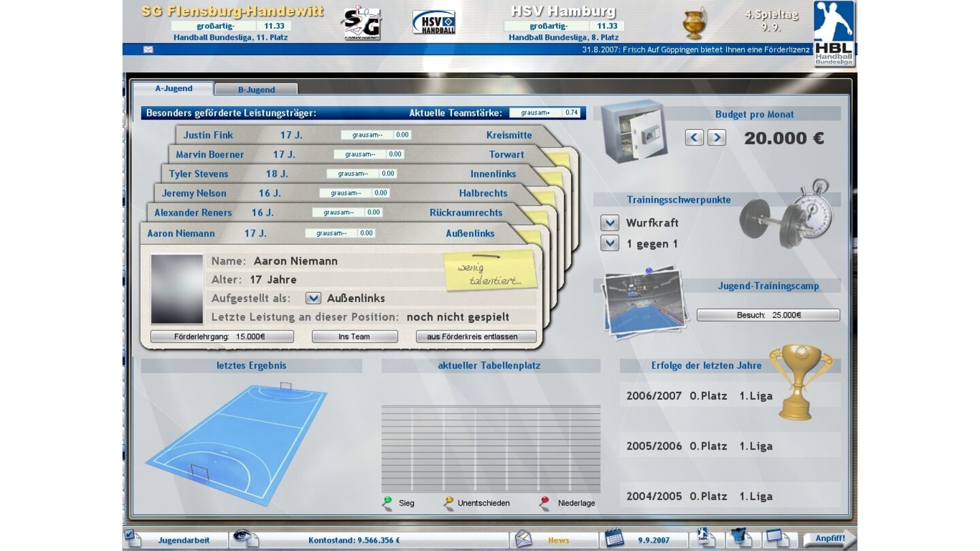The width and height of the screenshot is (980, 551).
Task: Click the News label in bottom bar
Action: coord(559,540)
